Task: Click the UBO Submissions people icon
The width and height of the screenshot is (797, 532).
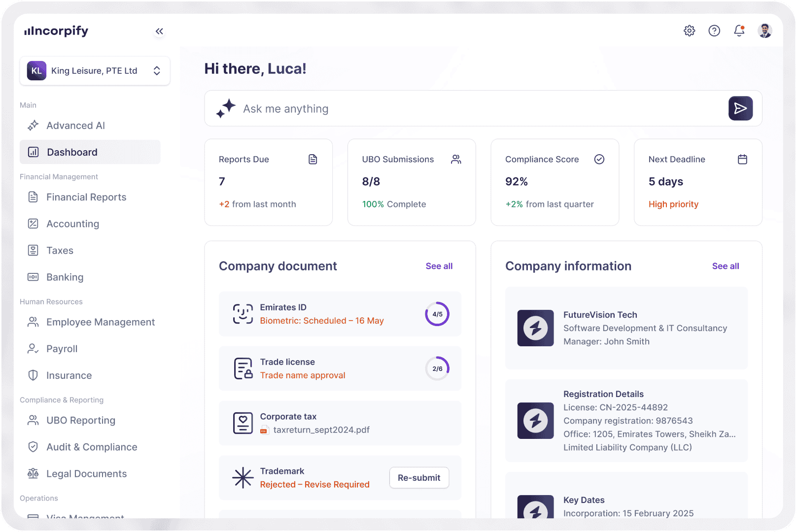Action: (x=455, y=159)
